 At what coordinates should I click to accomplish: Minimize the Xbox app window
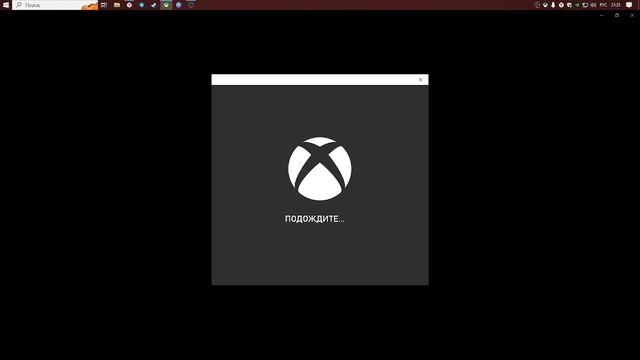602,16
